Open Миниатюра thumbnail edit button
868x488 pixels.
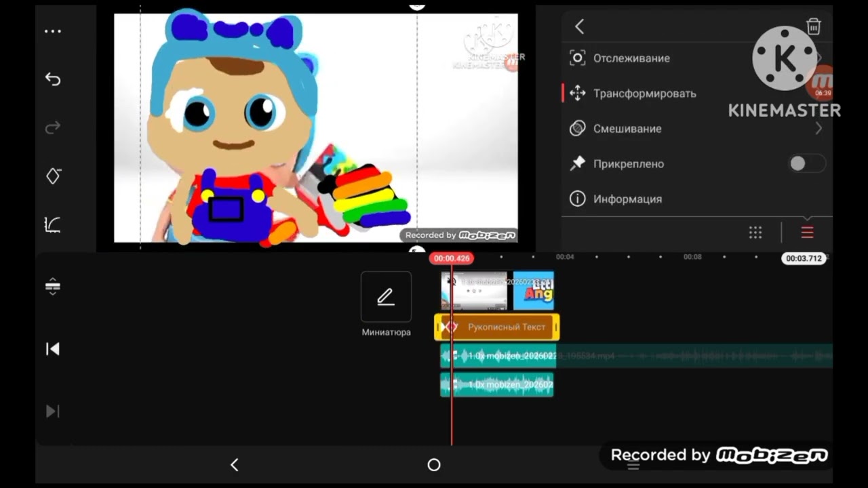386,297
